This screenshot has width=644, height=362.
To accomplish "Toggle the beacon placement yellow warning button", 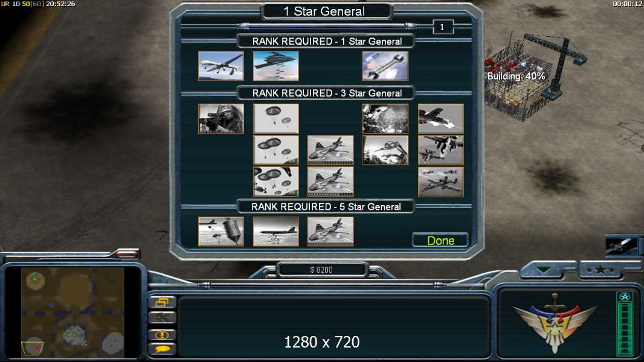I will point(162,334).
